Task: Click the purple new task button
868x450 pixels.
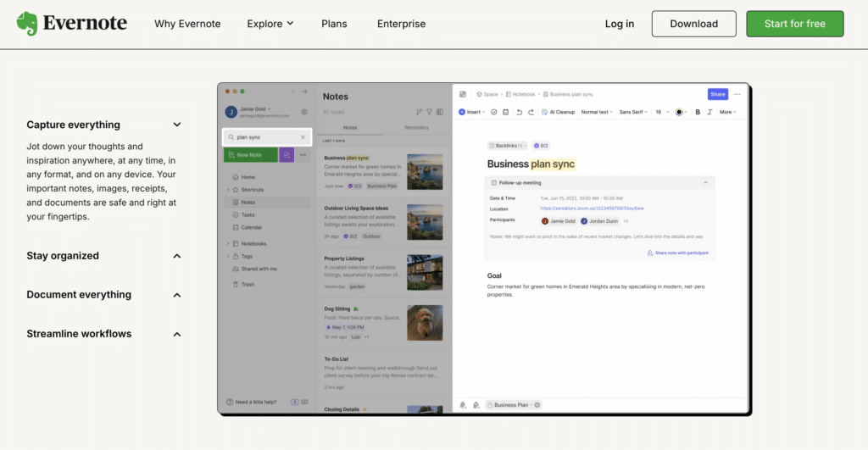Action: (287, 155)
